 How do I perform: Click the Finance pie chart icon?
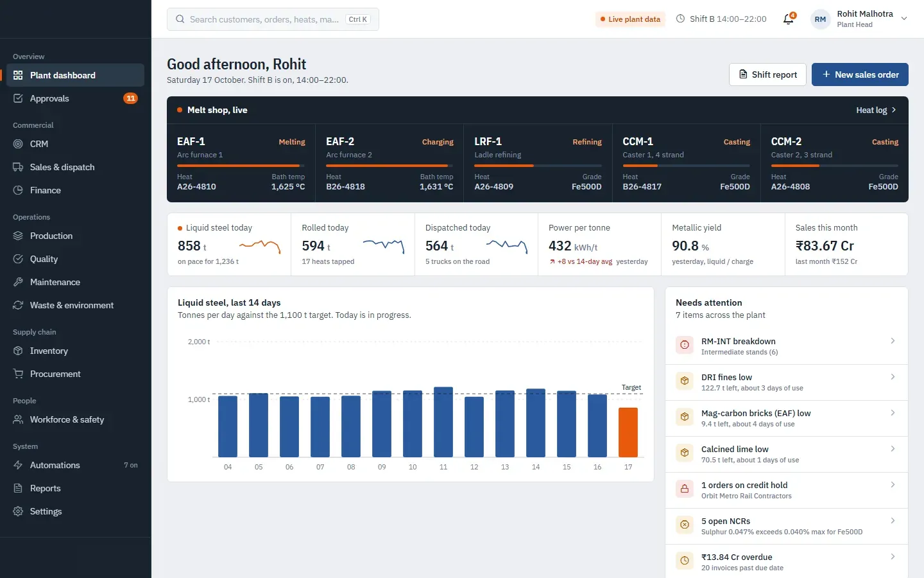18,190
